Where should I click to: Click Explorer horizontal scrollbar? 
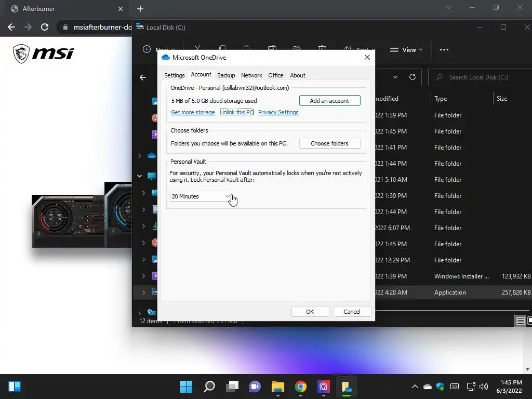coord(452,311)
